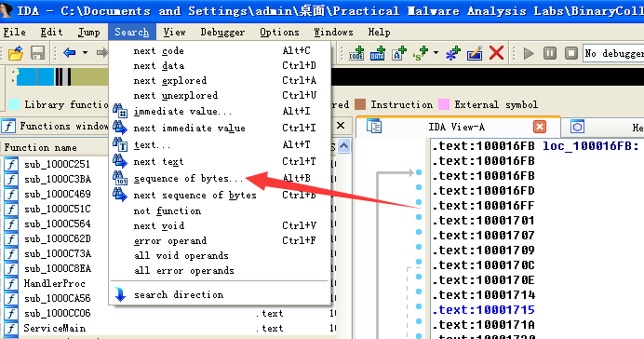This screenshot has width=644, height=339.
Task: Click the hex view tab icon
Action: [x=577, y=127]
